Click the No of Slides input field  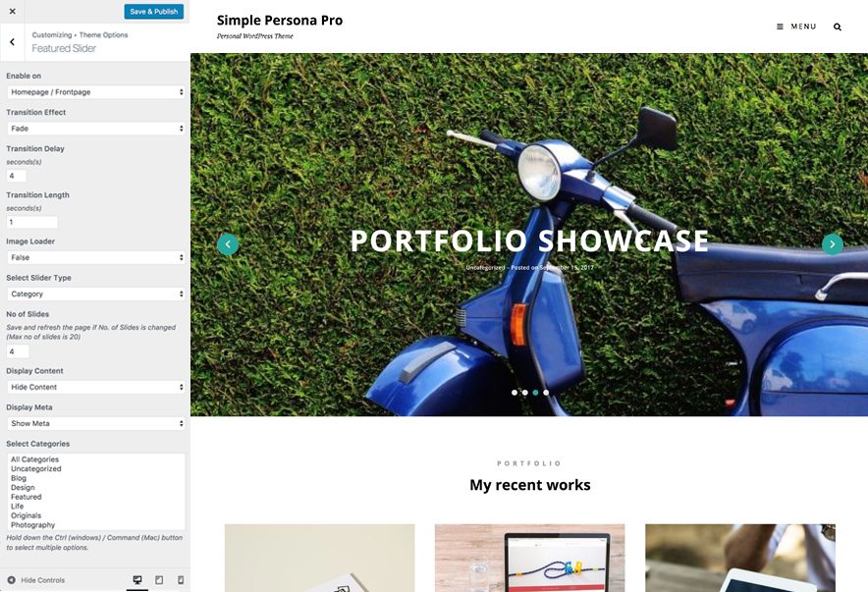[18, 351]
